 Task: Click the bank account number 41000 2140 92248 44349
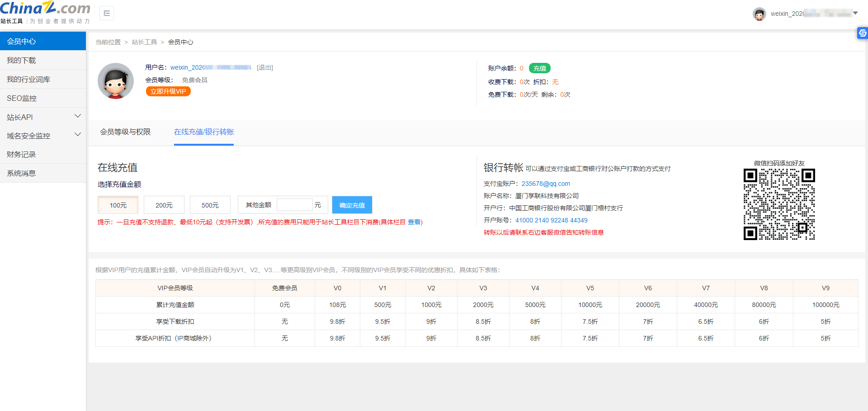552,220
